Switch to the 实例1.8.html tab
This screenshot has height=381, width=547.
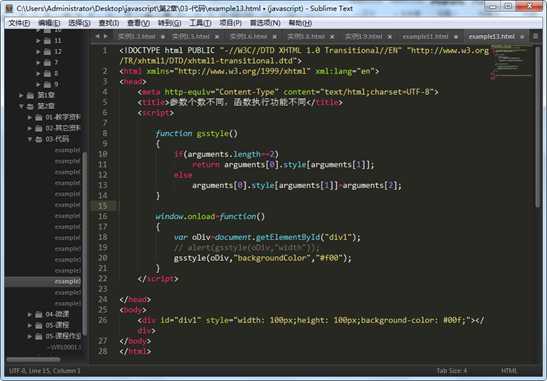(x=310, y=37)
